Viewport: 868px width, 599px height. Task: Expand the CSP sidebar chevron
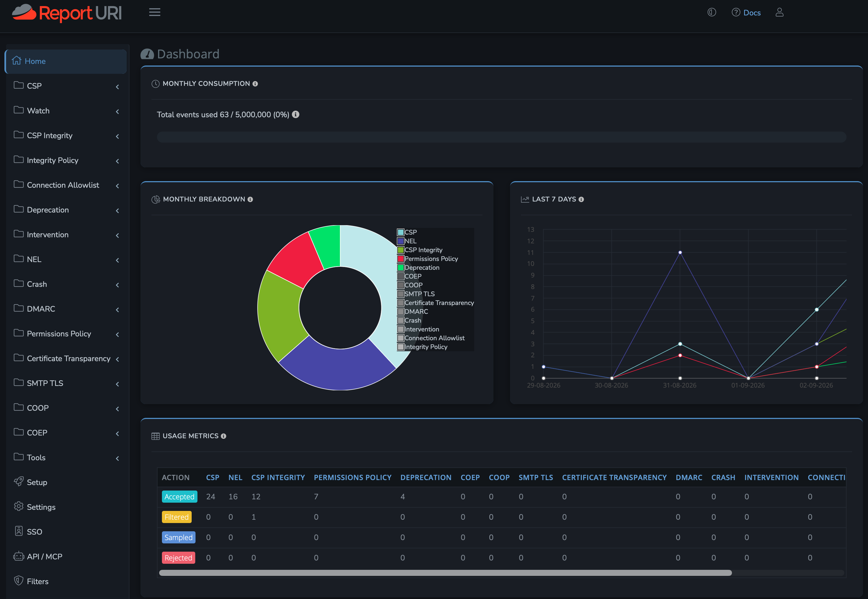pyautogui.click(x=118, y=87)
